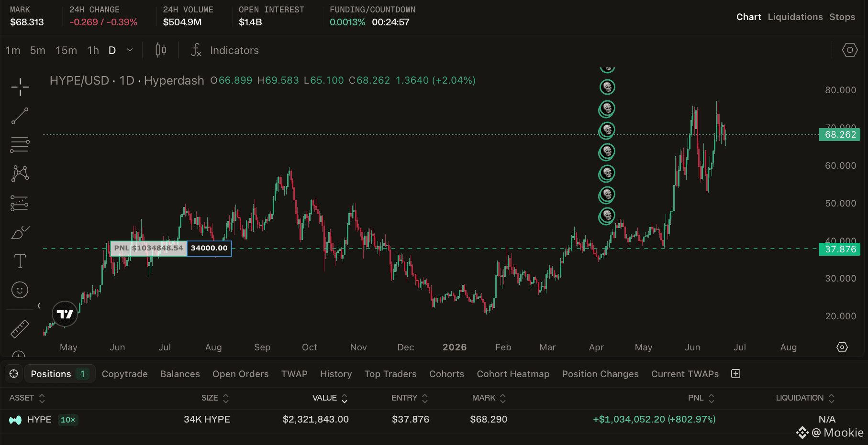The width and height of the screenshot is (868, 445).
Task: Sort positions by SIZE column
Action: pos(215,398)
